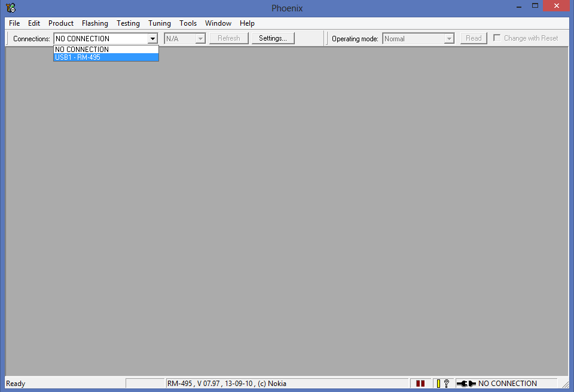This screenshot has height=392, width=574.
Task: Open the Connections dropdown arrow
Action: 152,39
